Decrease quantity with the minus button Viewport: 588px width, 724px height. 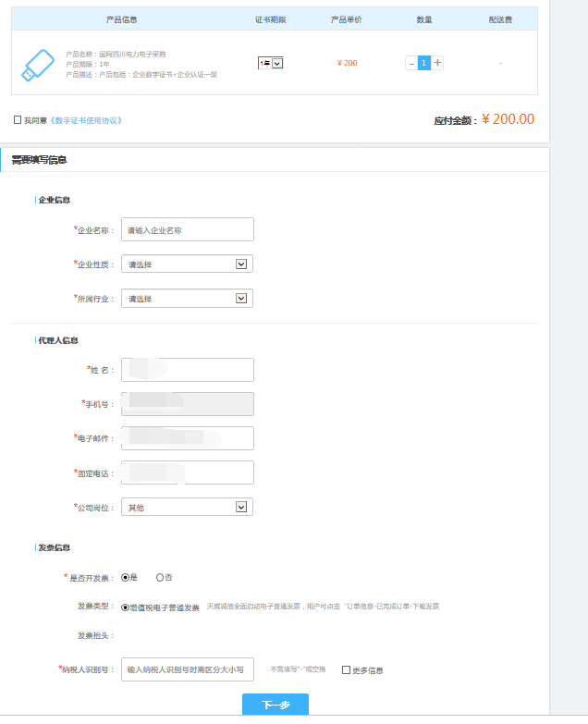pos(411,63)
